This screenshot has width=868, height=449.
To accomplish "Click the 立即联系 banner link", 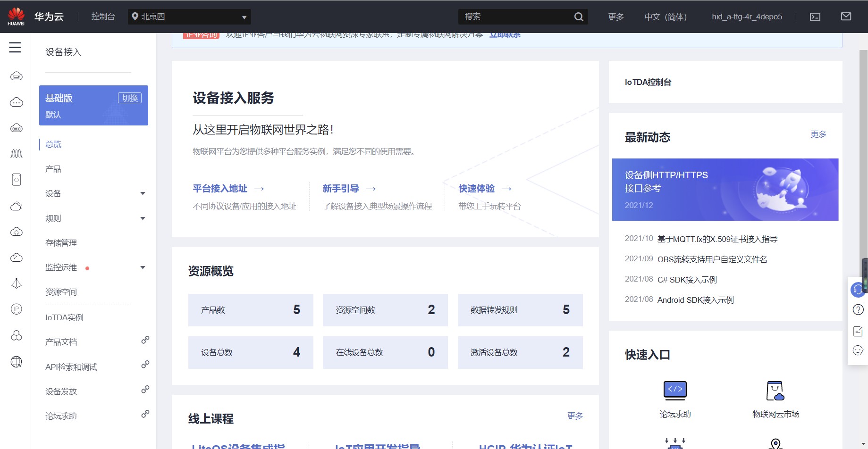I will pos(505,35).
